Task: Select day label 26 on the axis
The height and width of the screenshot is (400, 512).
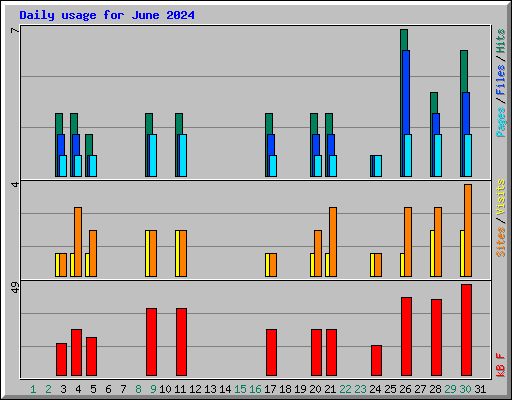Action: pyautogui.click(x=405, y=389)
